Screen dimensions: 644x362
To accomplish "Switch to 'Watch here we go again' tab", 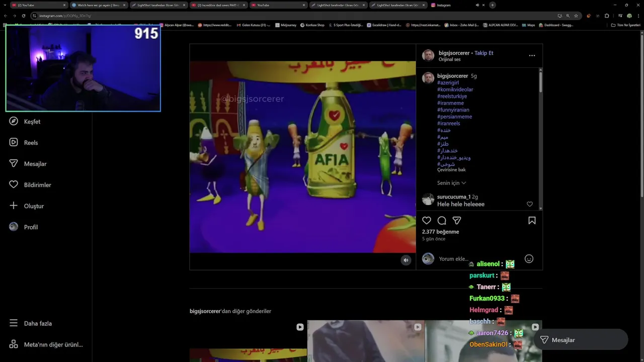I will point(99,5).
